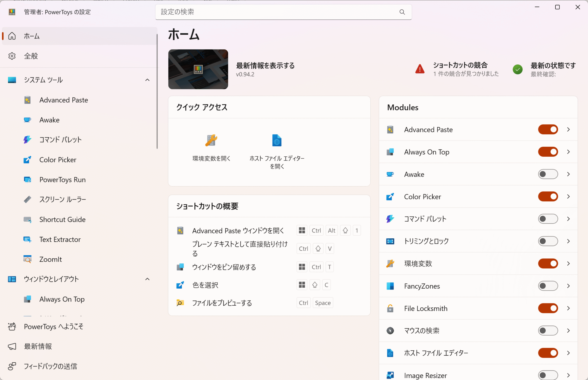Select the Color Picker tool icon
Viewport: 588px width, 380px height.
pos(28,160)
